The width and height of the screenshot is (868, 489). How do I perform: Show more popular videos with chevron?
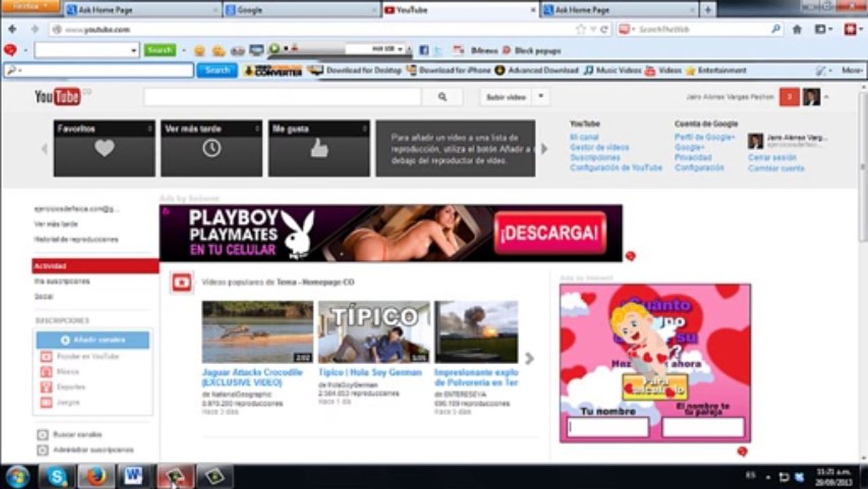(x=530, y=358)
